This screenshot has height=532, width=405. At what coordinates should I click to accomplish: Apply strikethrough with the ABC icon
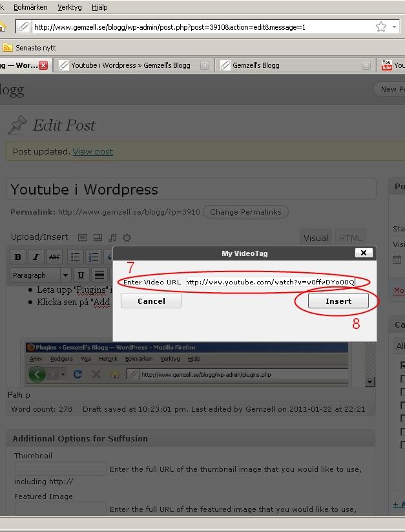(x=54, y=257)
